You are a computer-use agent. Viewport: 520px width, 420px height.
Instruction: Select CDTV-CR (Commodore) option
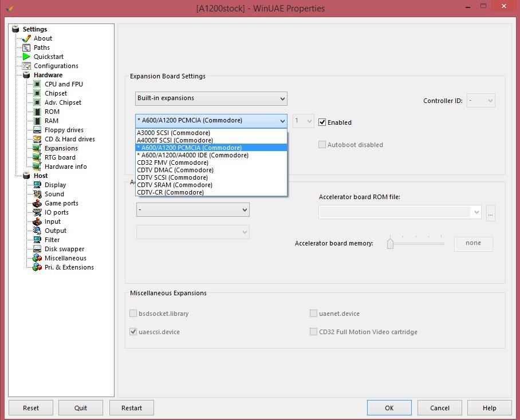(211, 192)
